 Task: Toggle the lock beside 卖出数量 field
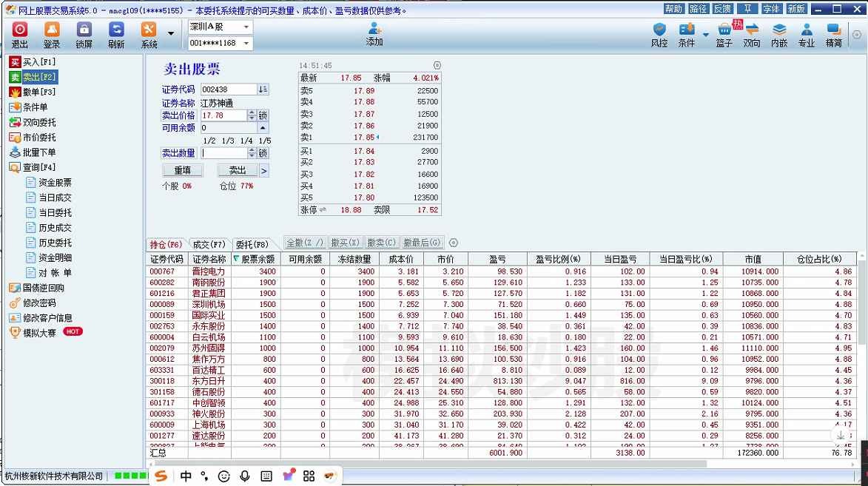click(263, 153)
